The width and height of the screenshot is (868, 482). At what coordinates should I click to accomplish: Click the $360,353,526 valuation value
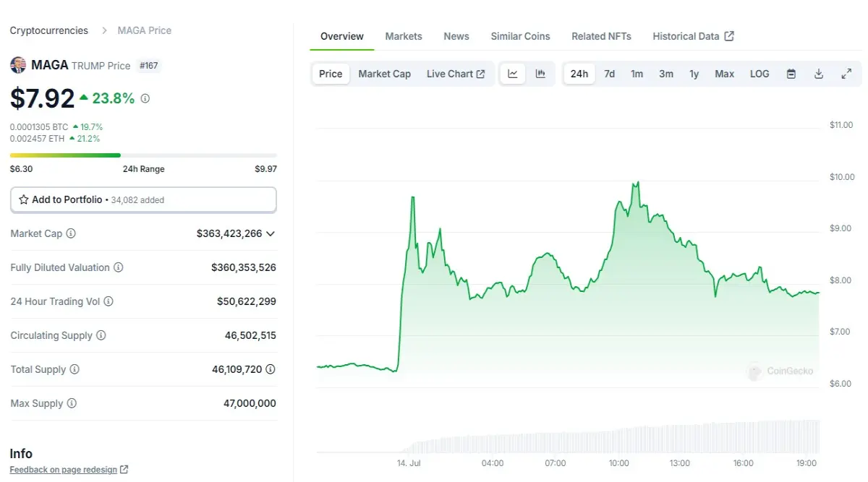[244, 267]
